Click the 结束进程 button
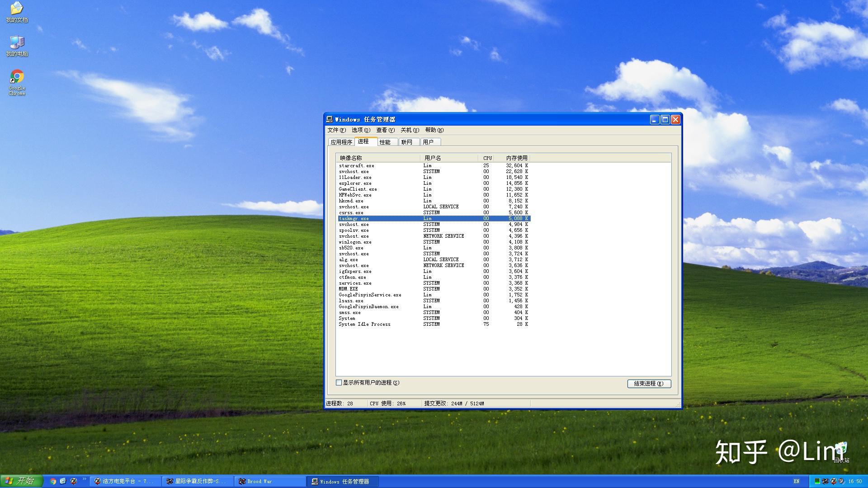 pyautogui.click(x=649, y=384)
